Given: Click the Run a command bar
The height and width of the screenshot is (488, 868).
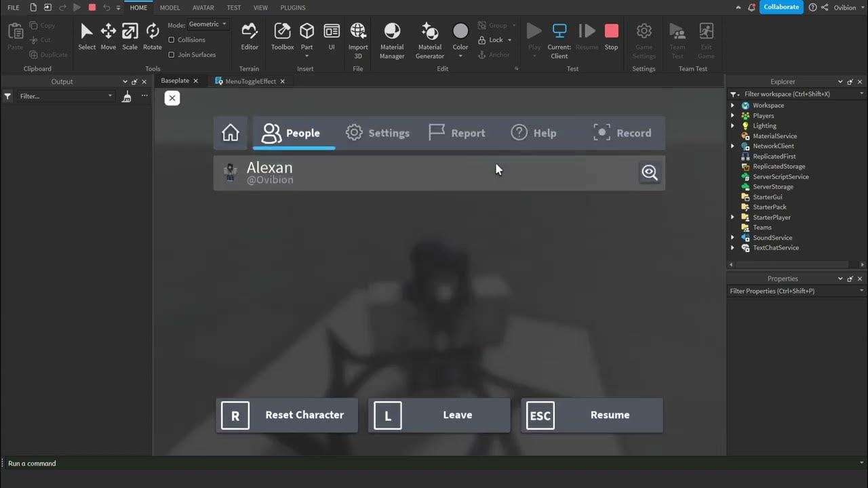Looking at the screenshot, I should (434, 464).
